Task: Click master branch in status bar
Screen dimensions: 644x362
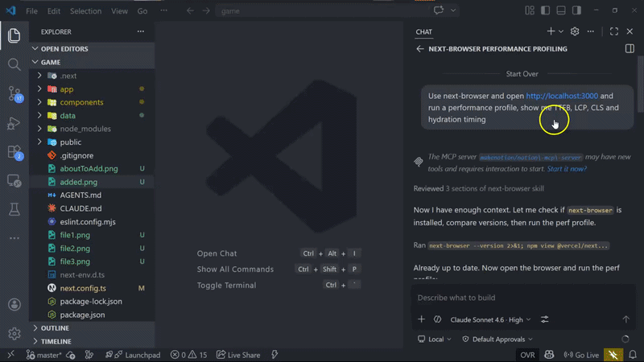Action: coord(44,355)
